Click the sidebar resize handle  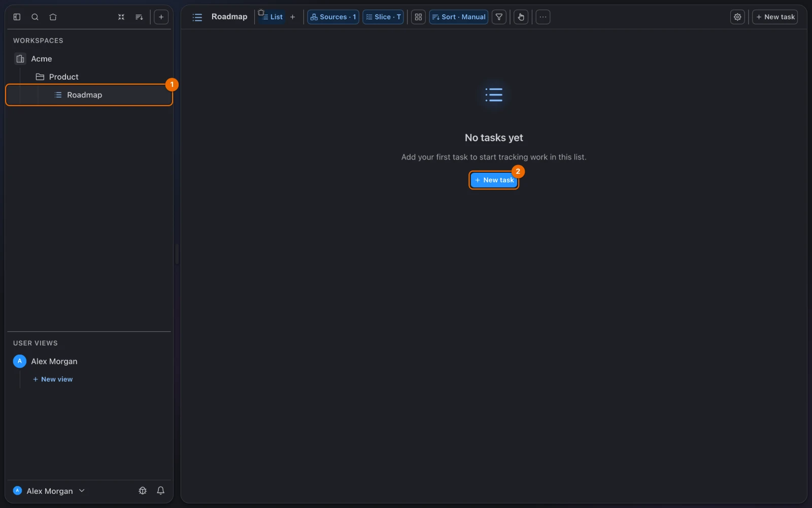click(x=177, y=254)
